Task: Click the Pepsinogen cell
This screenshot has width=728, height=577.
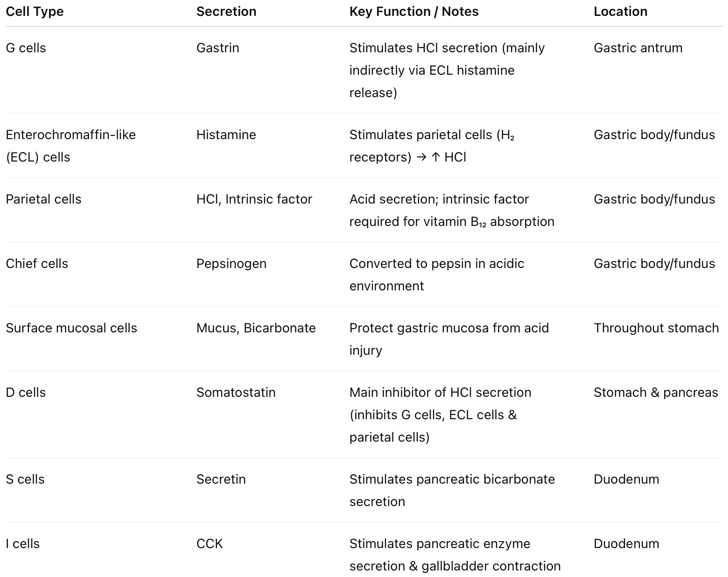Action: coord(231,264)
